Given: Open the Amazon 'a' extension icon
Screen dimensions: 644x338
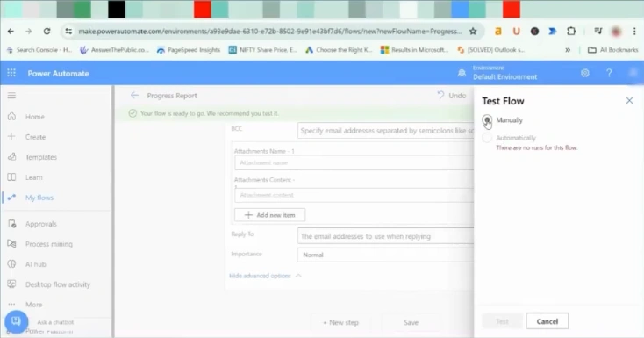Looking at the screenshot, I should 497,32.
